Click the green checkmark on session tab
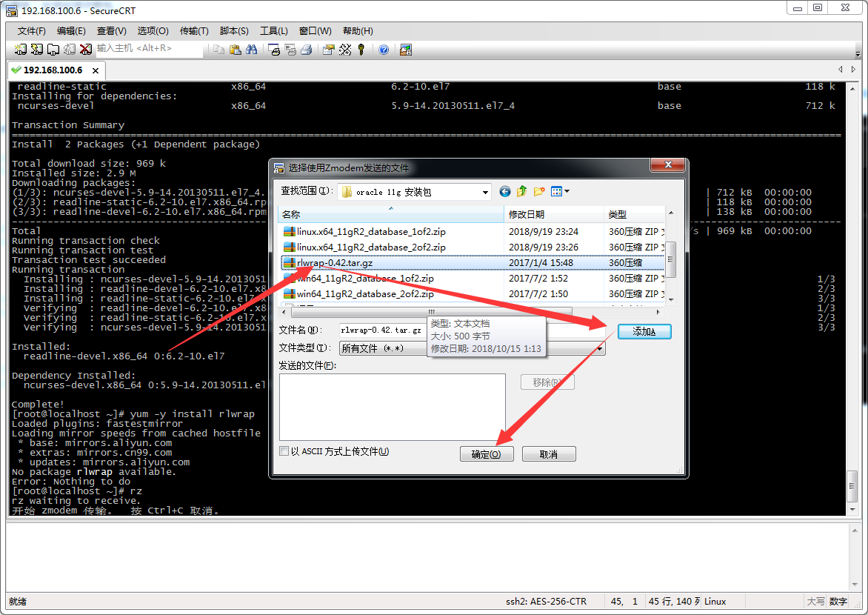Screen dimensions: 868x615 pyautogui.click(x=16, y=70)
